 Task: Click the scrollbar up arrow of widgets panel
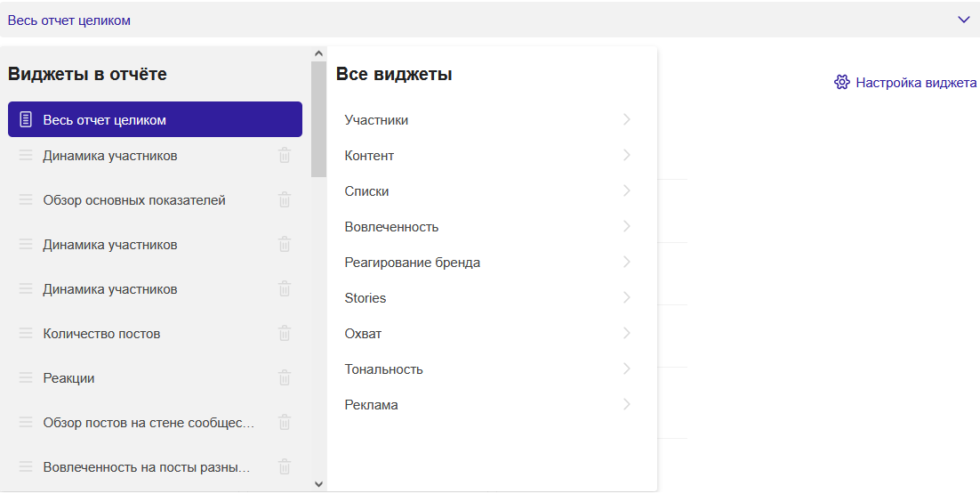pyautogui.click(x=318, y=53)
